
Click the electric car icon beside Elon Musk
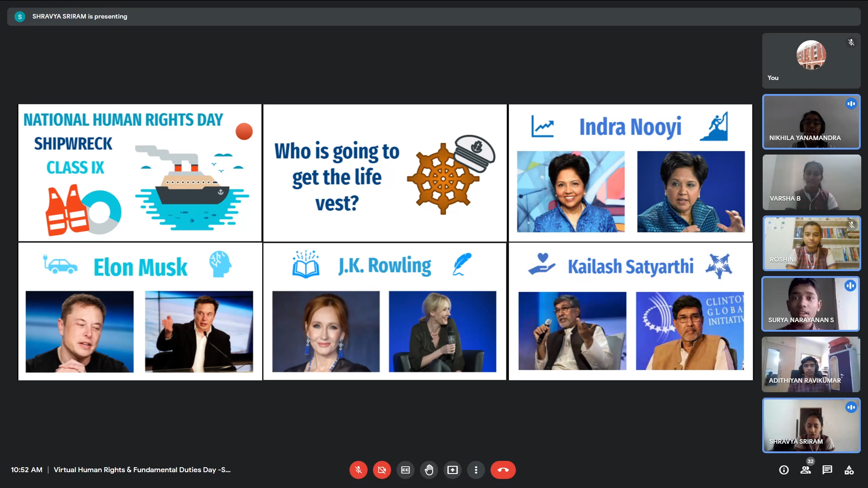60,265
